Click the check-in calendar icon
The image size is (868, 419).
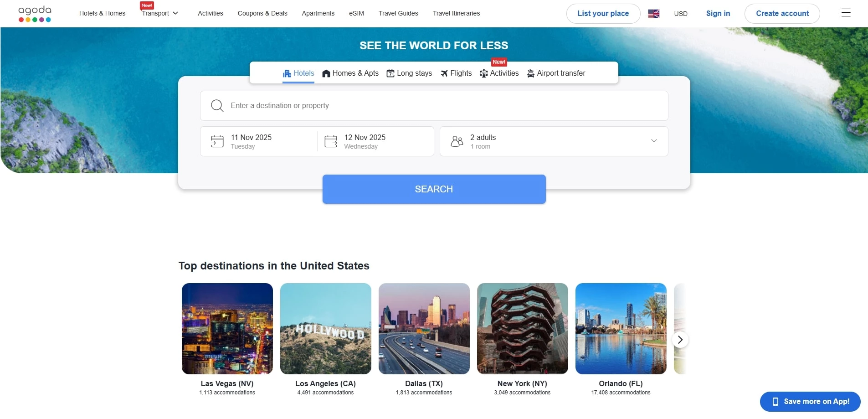tap(217, 141)
